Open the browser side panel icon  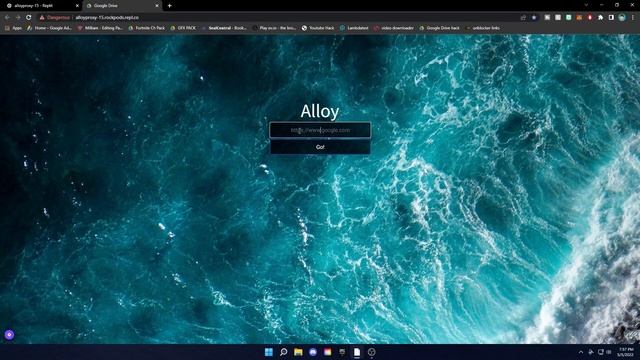pos(611,18)
